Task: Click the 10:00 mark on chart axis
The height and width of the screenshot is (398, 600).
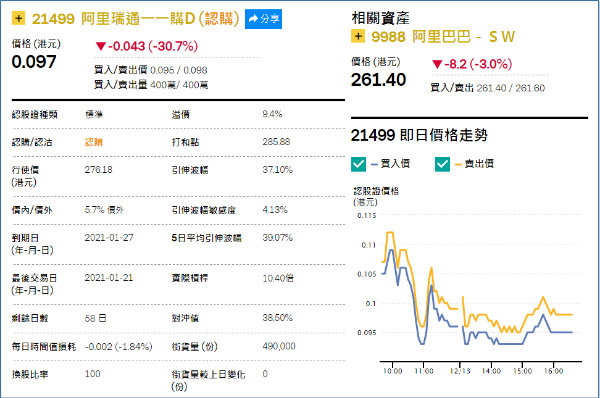Action: [x=393, y=371]
